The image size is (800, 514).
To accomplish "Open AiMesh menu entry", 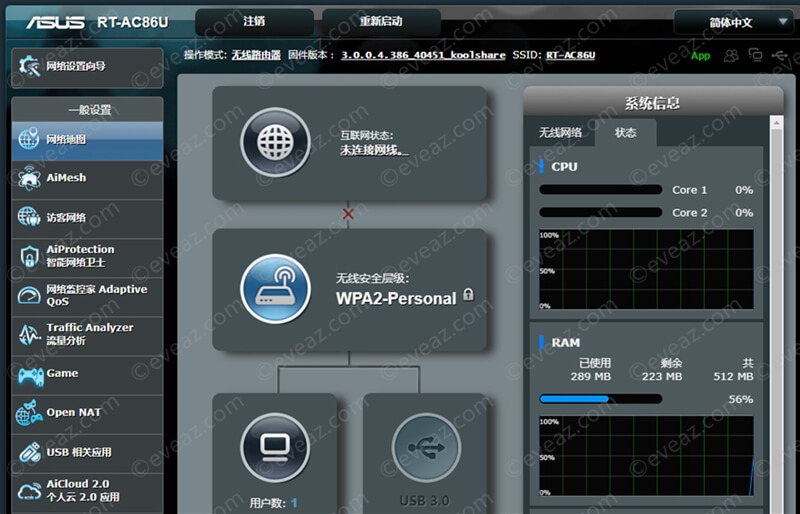I will pos(87,178).
